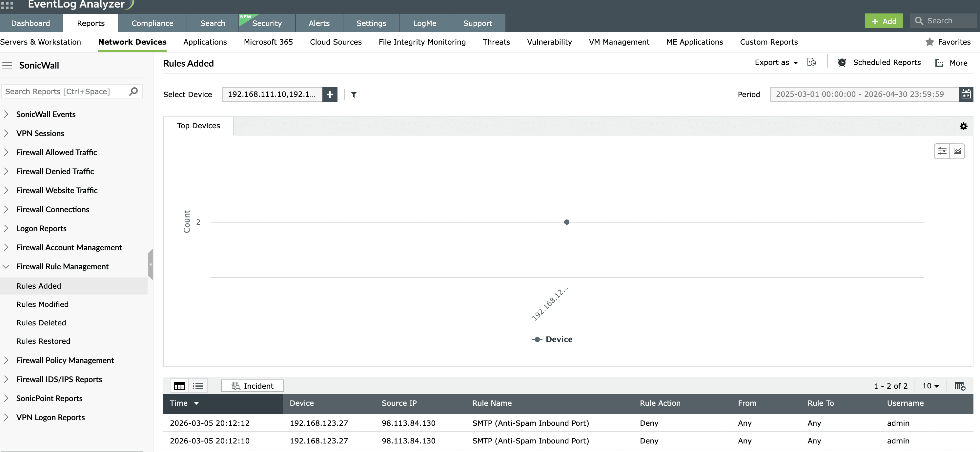This screenshot has height=452, width=980.
Task: Click the export history icon beside Export as
Action: click(811, 62)
